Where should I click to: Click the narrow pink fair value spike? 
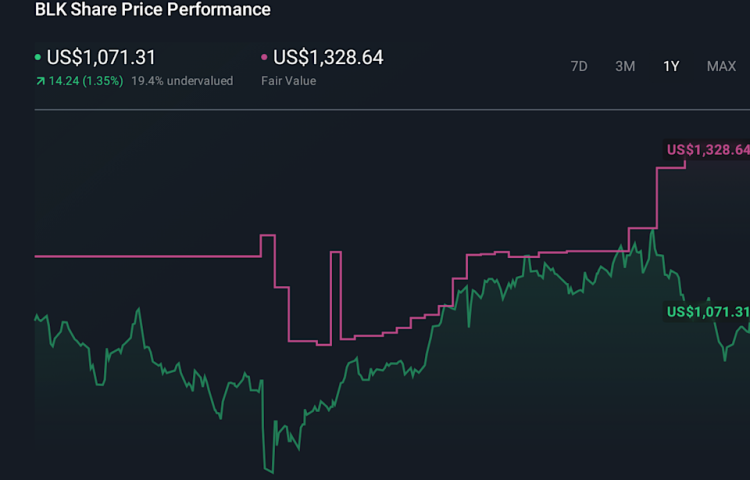click(x=335, y=253)
